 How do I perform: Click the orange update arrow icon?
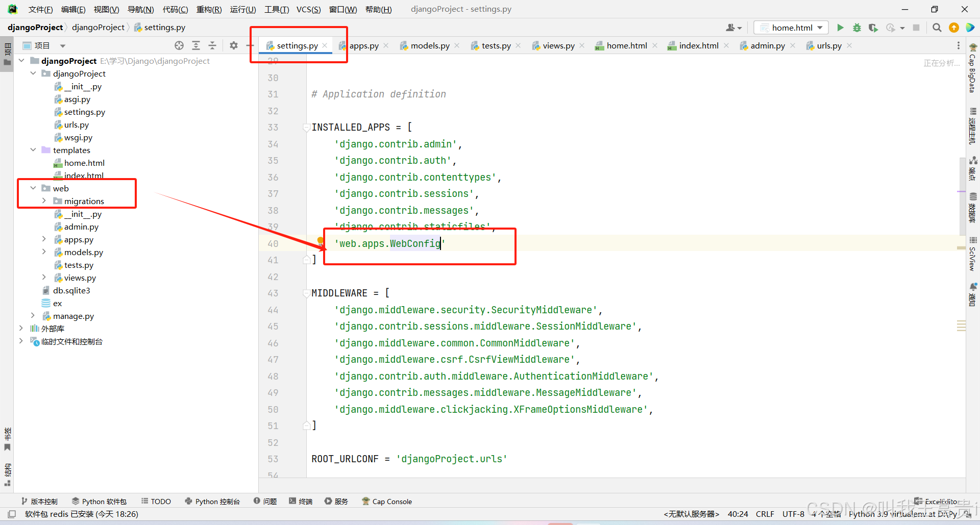pos(953,28)
